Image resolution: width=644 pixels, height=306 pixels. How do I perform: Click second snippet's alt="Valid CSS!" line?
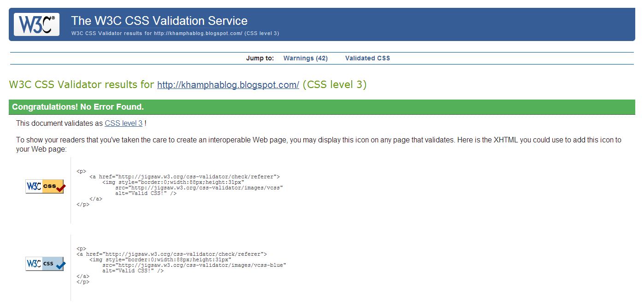pos(133,271)
